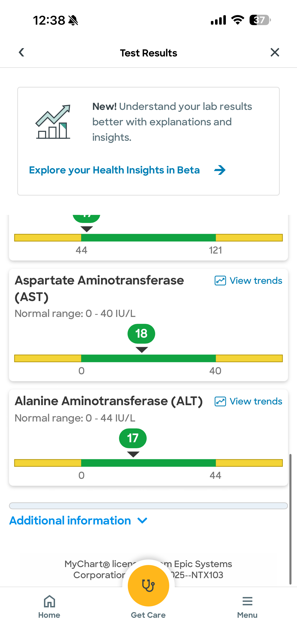Tap the ALT view trends chart icon
The image size is (297, 644).
pos(220,401)
